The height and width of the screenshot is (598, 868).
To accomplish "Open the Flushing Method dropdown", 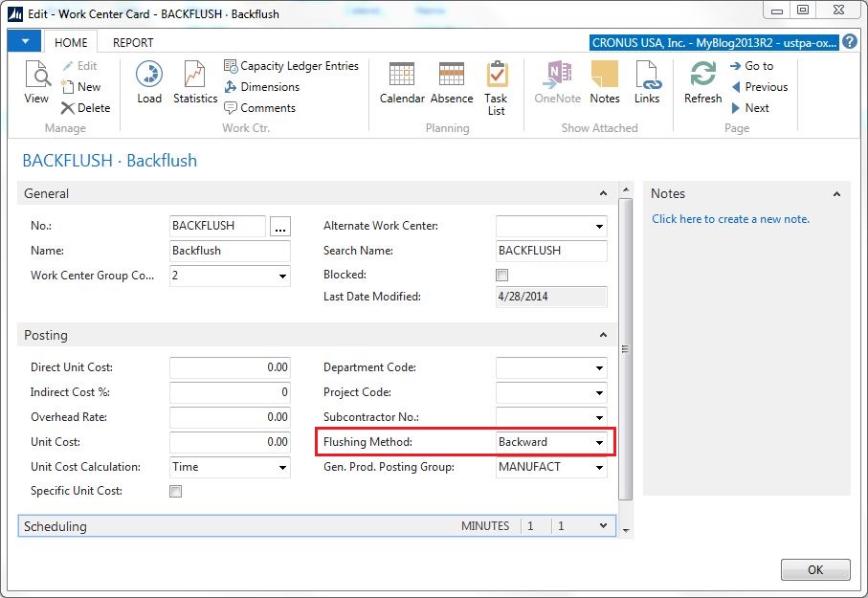I will pyautogui.click(x=599, y=442).
